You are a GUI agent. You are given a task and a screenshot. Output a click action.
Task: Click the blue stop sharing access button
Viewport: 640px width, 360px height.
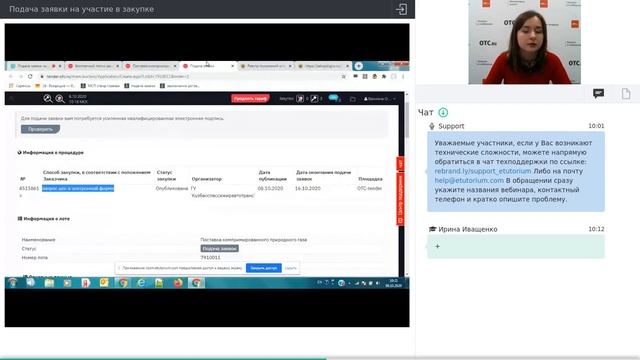click(264, 268)
